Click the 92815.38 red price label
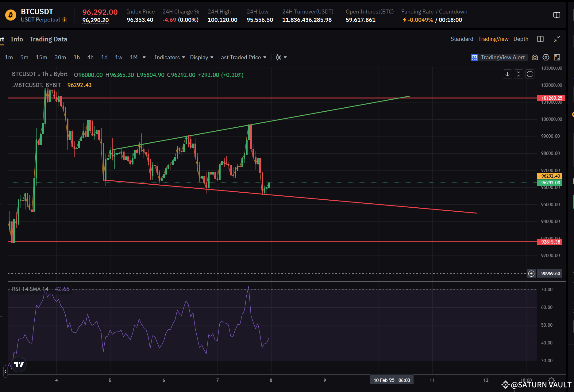 550,242
